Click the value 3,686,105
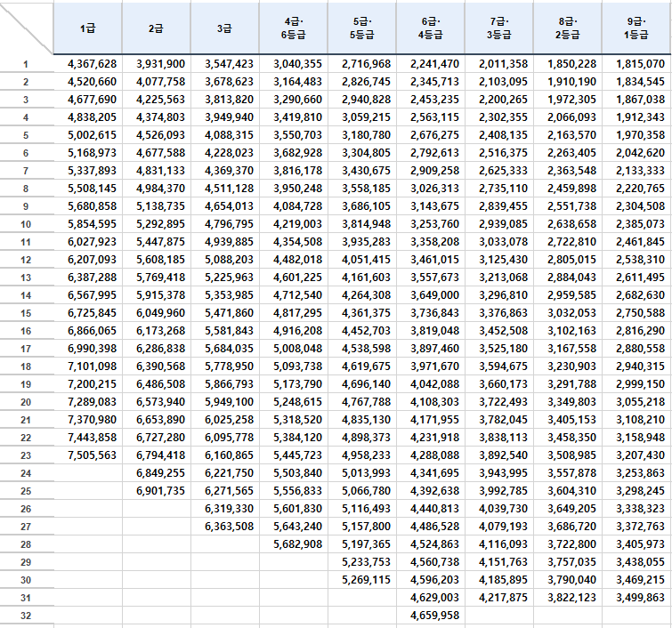Screen dimensions: 672x628 tap(366, 206)
